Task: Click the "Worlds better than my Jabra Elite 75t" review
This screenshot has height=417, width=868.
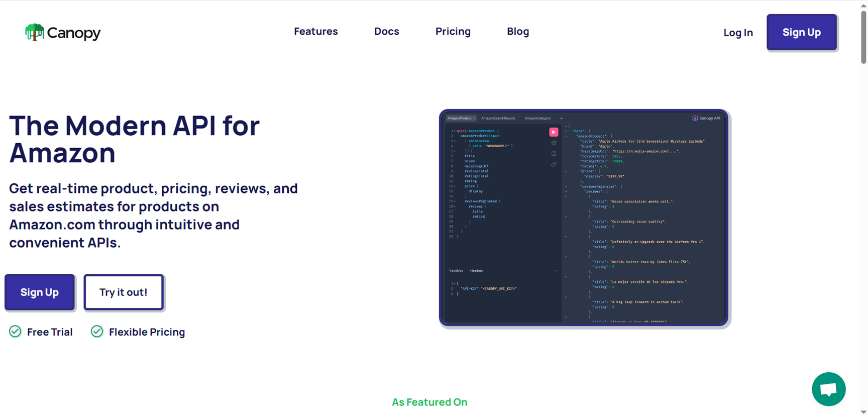Action: [x=650, y=262]
